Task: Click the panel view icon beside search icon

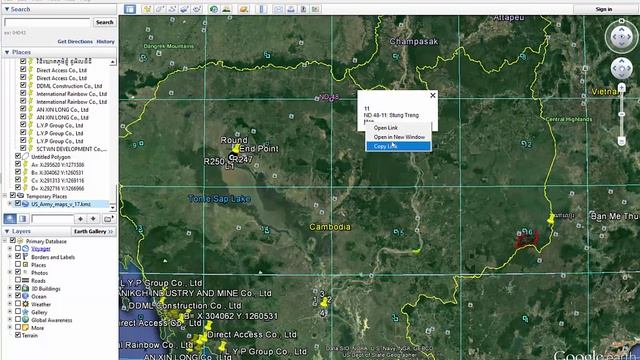Action: [22, 219]
